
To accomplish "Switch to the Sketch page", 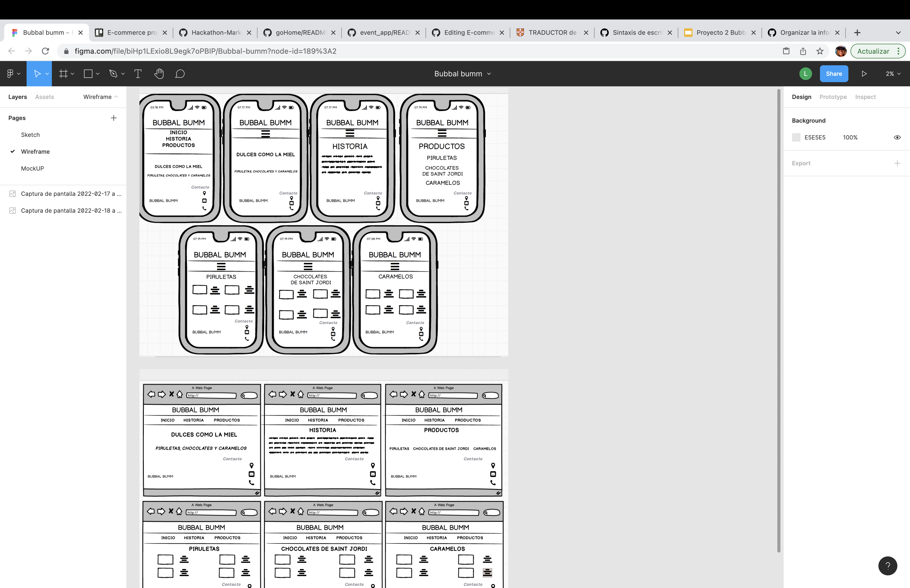I will click(31, 135).
